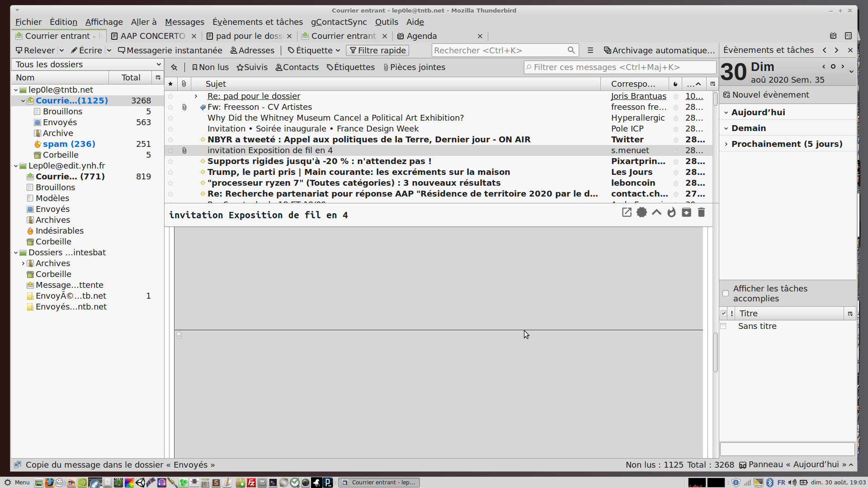868x488 pixels.
Task: Archive the open message via box icon
Action: (686, 212)
